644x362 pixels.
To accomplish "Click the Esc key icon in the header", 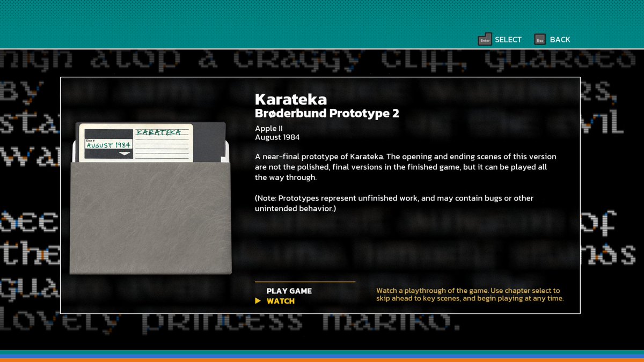I will [539, 39].
